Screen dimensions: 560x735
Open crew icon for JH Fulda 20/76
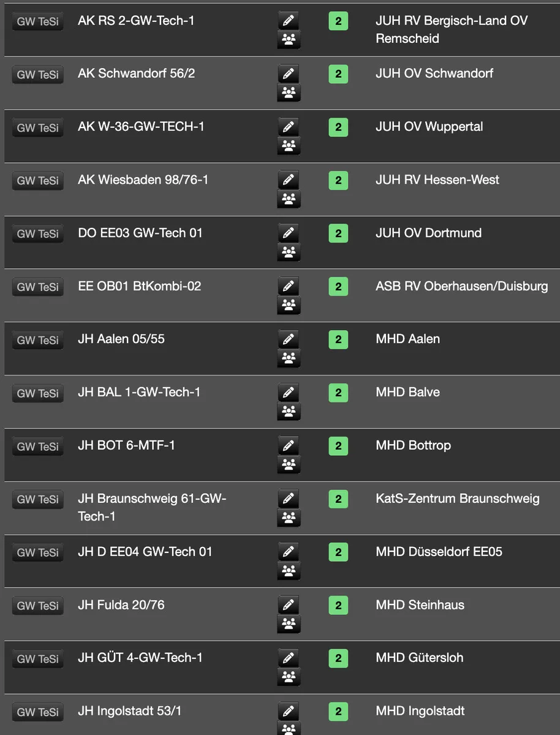pyautogui.click(x=289, y=625)
